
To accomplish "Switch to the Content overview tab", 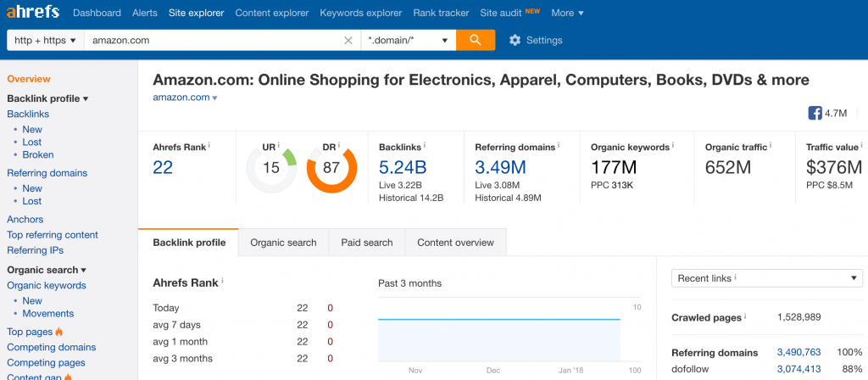I will (455, 243).
